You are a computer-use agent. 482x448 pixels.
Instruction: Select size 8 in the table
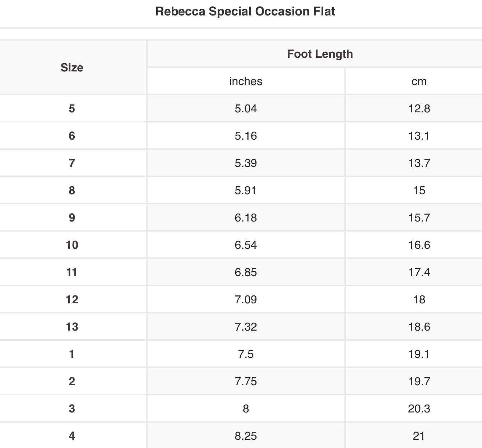click(x=72, y=190)
